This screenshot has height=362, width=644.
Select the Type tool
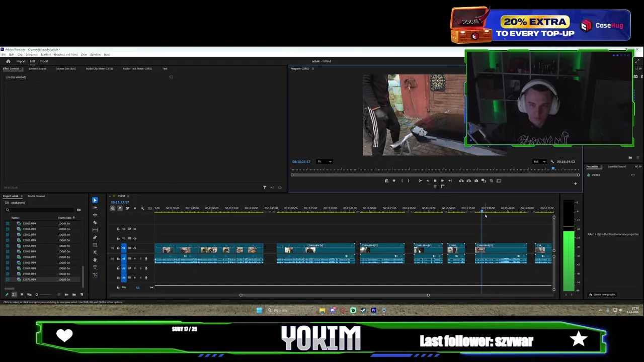95,267
